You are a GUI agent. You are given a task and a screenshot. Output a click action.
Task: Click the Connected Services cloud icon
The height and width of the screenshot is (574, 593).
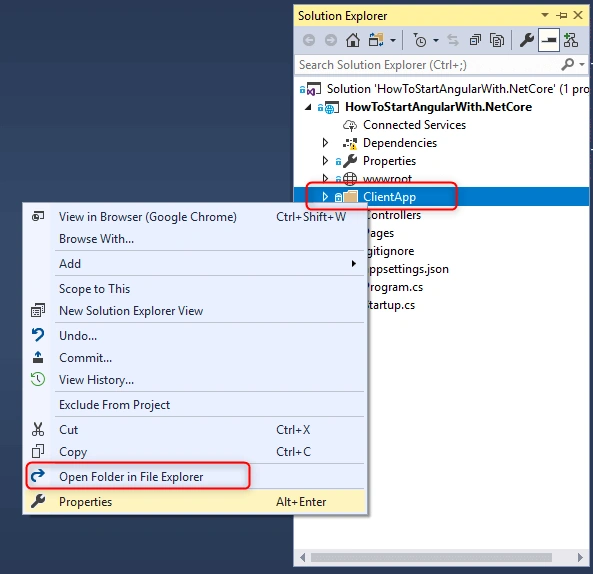(x=350, y=125)
